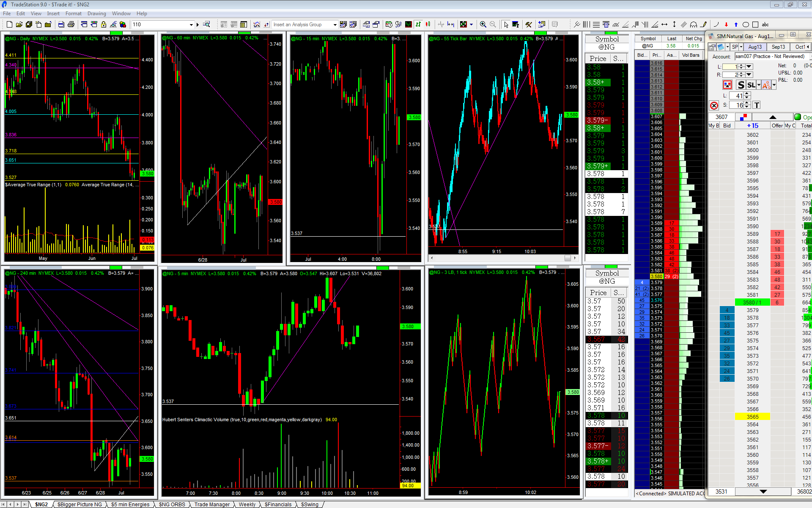Click the Open workspace folder icon
This screenshot has width=812, height=508.
point(19,25)
